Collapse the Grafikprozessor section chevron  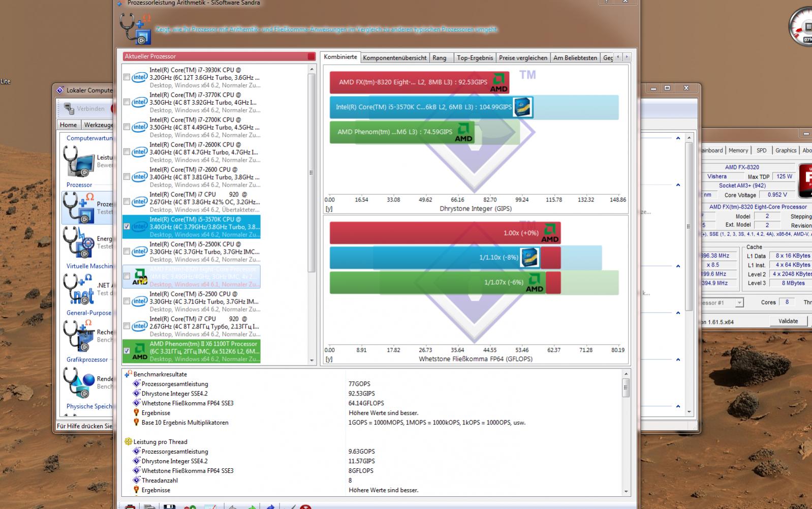tap(678, 360)
